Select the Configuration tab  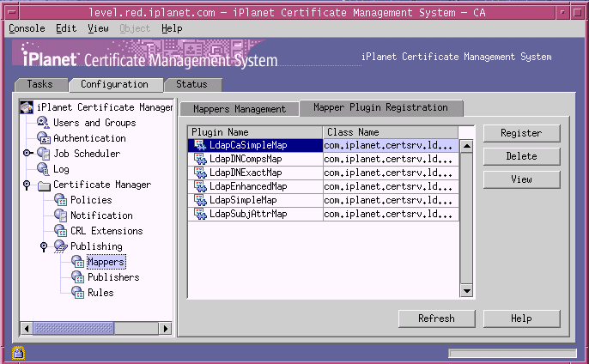pyautogui.click(x=115, y=84)
